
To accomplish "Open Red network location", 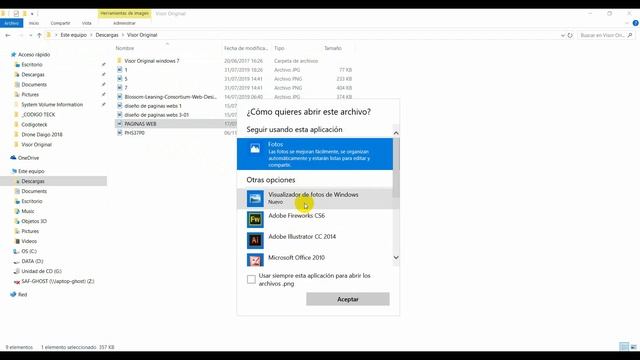I will click(x=22, y=295).
